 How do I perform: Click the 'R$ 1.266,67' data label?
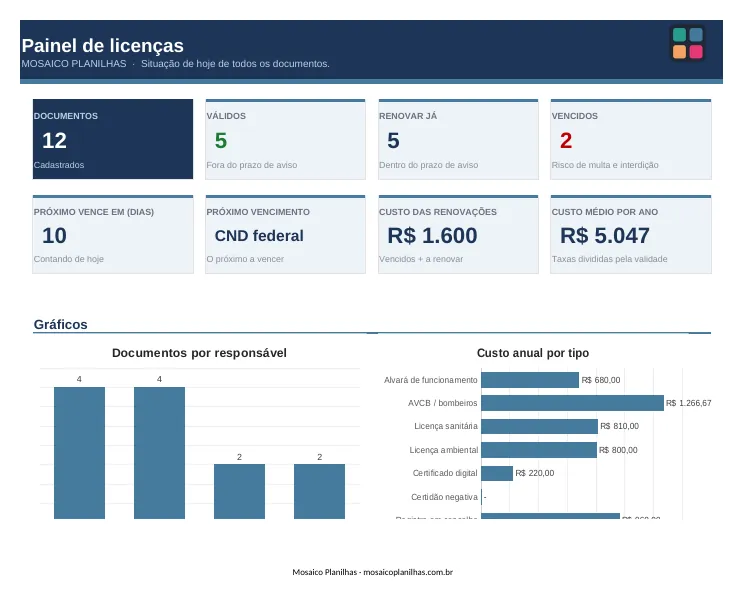(689, 403)
